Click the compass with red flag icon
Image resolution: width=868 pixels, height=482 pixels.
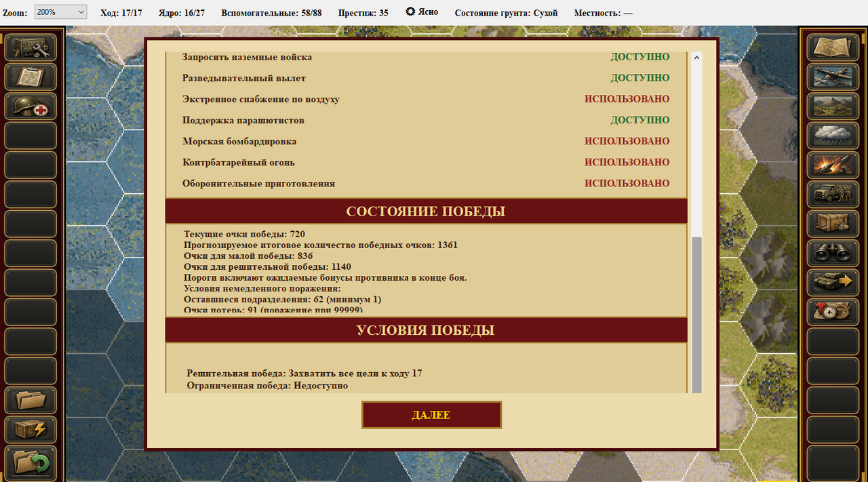833,312
